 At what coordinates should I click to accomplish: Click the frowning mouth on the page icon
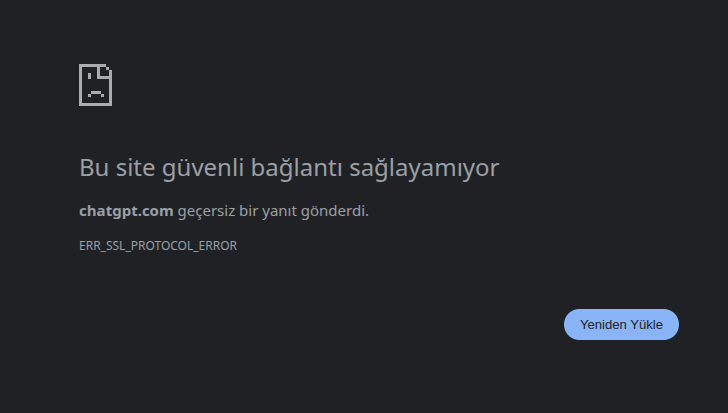click(x=96, y=94)
